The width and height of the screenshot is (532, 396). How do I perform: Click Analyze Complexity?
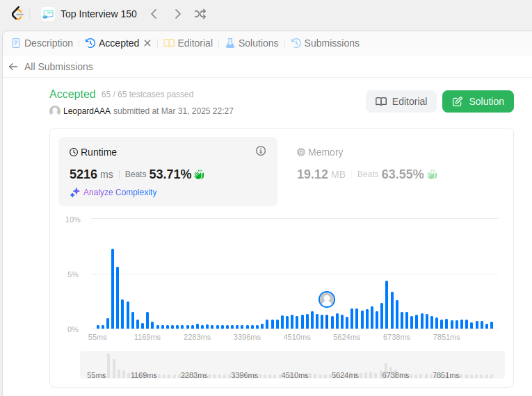tap(120, 192)
